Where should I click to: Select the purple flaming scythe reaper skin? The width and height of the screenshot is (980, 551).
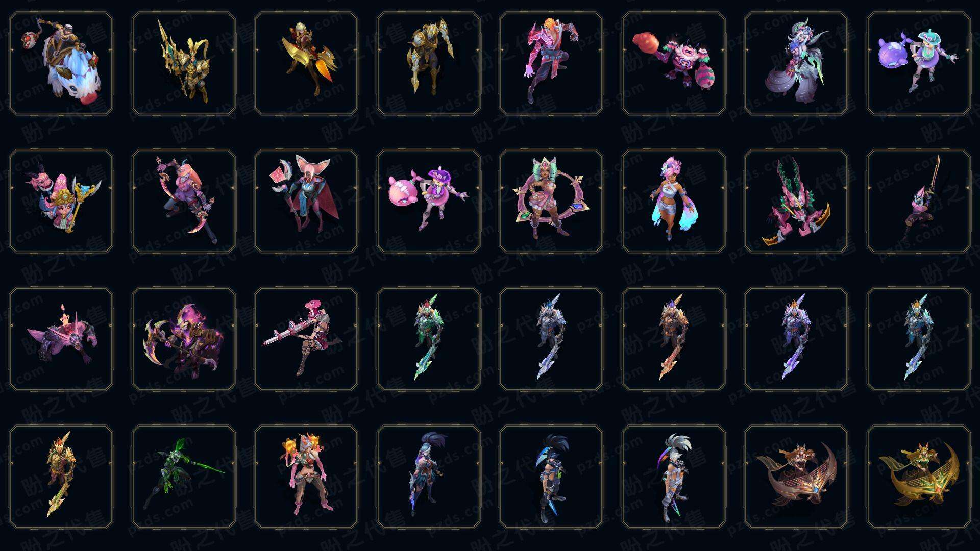[184, 339]
